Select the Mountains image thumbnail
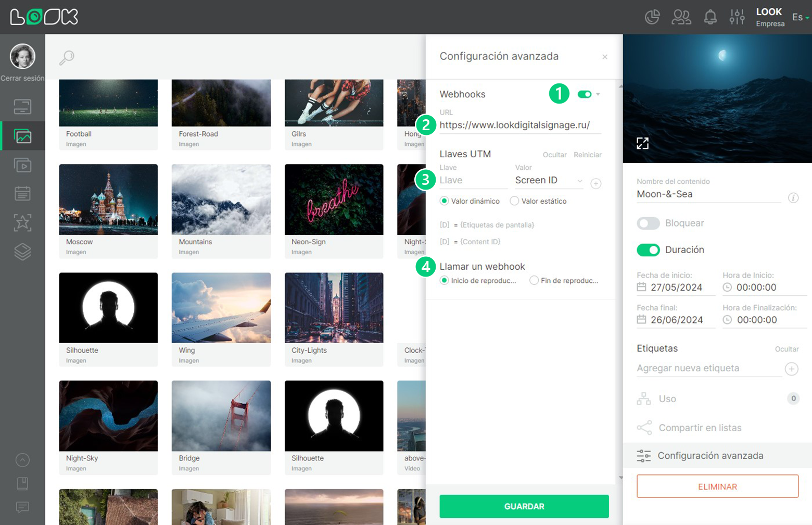The image size is (812, 525). point(221,199)
